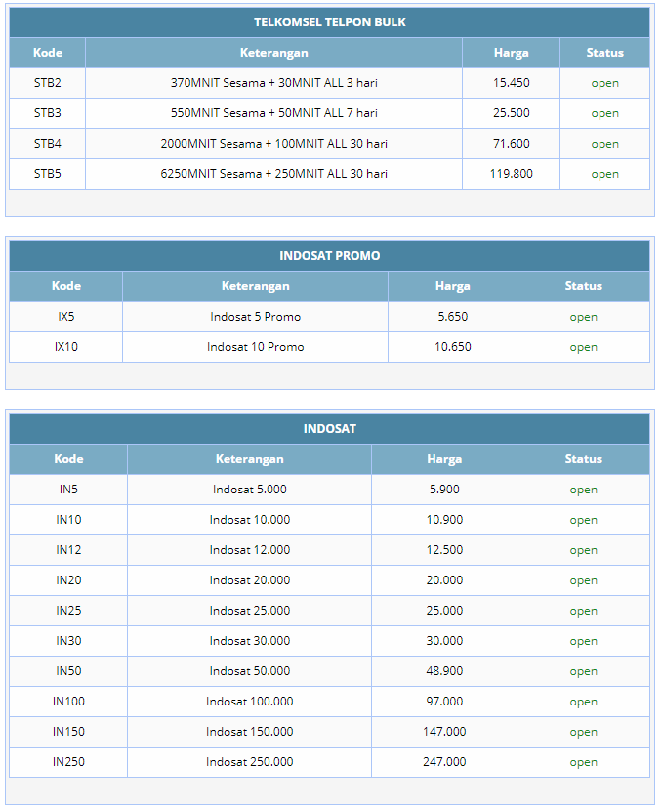Click the open status for STB3
This screenshot has height=812, width=662.
point(604,113)
